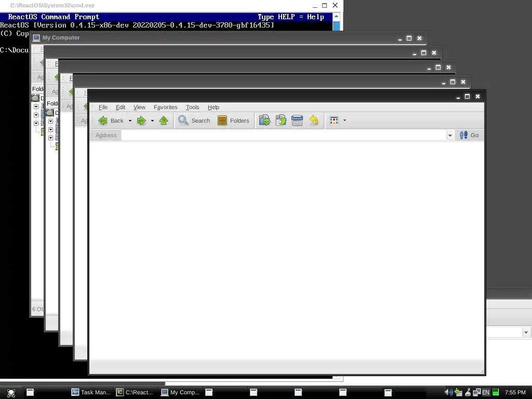Switch to C:\React... taskbar button

135,392
